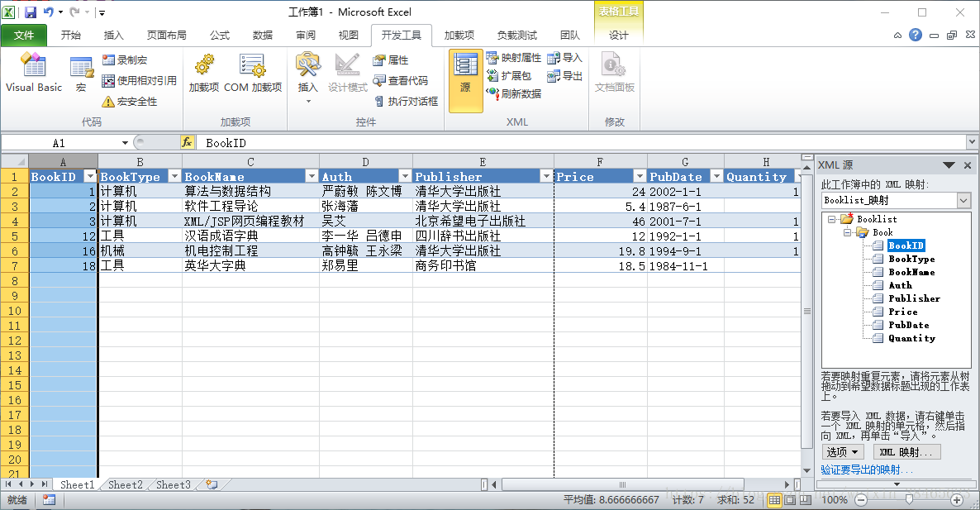
Task: Open control 属性 properties
Action: 391,60
